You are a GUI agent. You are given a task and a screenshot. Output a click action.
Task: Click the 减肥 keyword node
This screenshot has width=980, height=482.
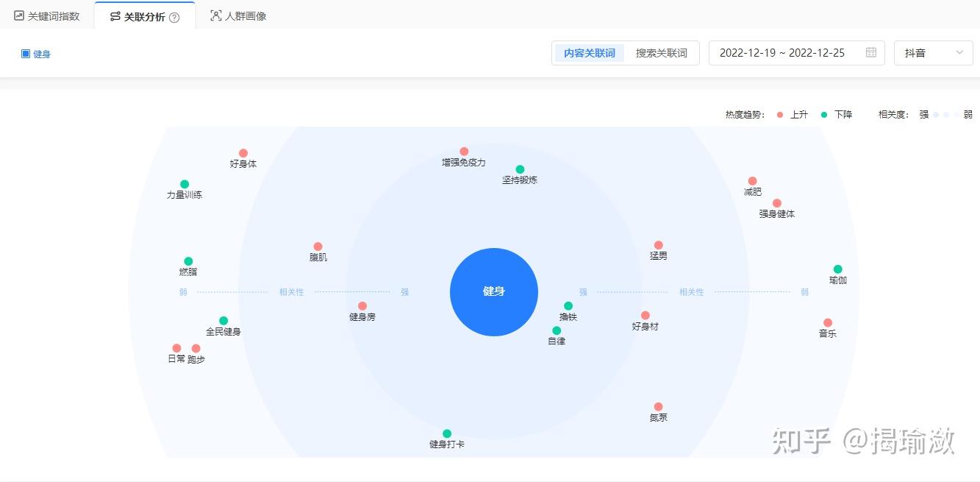click(752, 181)
